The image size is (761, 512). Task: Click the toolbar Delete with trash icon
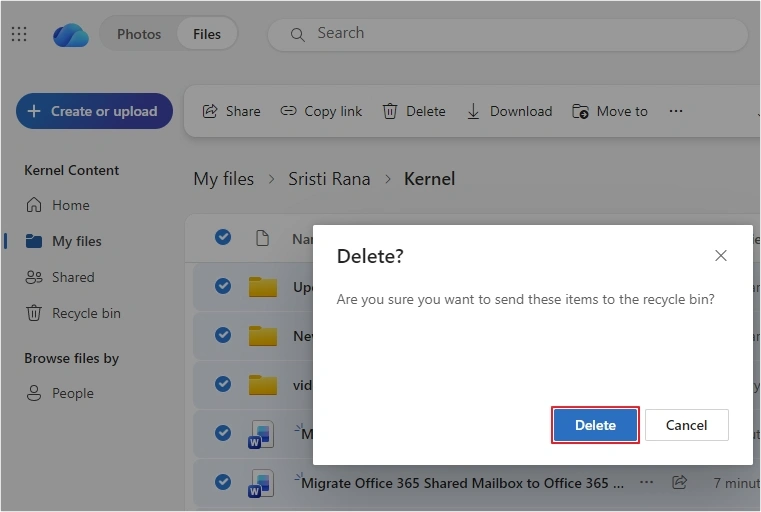[x=414, y=111]
